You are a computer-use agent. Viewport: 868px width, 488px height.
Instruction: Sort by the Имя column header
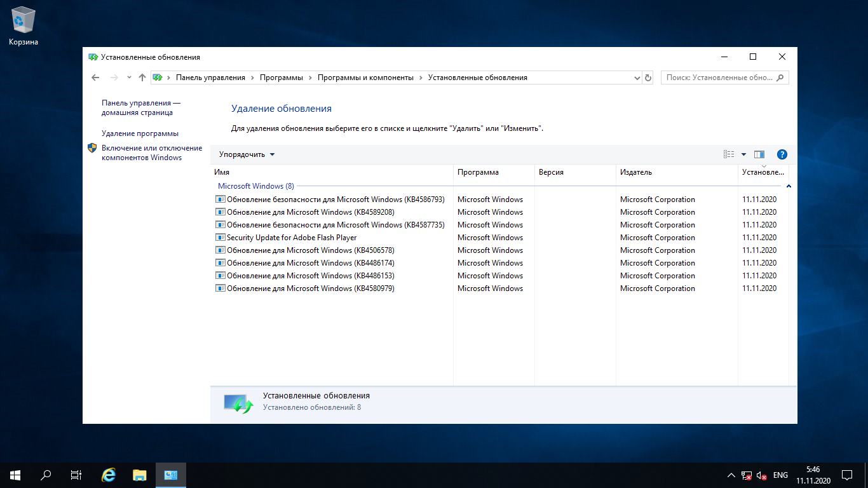coord(332,172)
